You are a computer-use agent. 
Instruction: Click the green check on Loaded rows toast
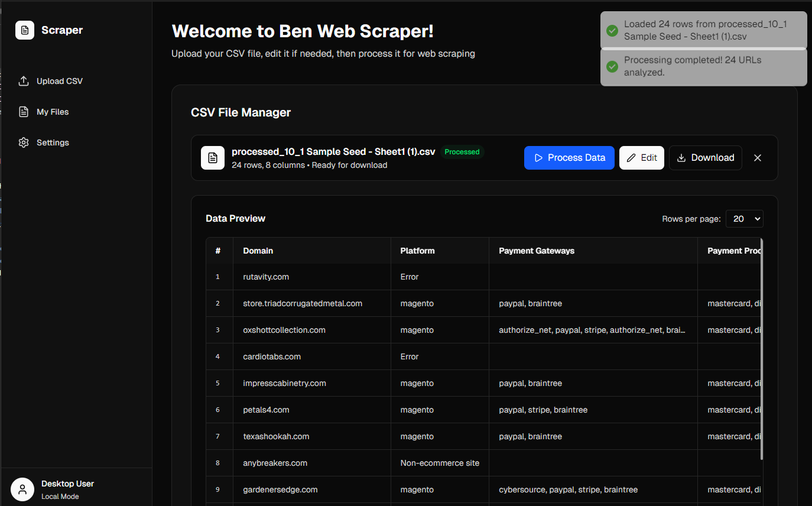pos(612,30)
